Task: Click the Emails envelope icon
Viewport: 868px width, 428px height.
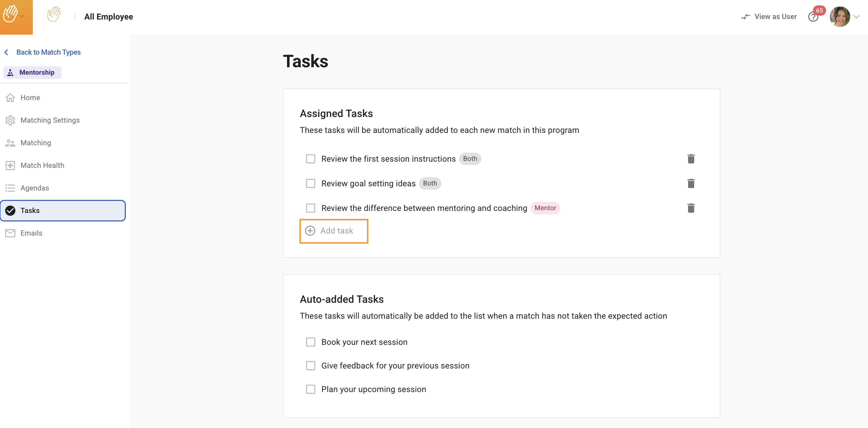Action: pos(10,233)
